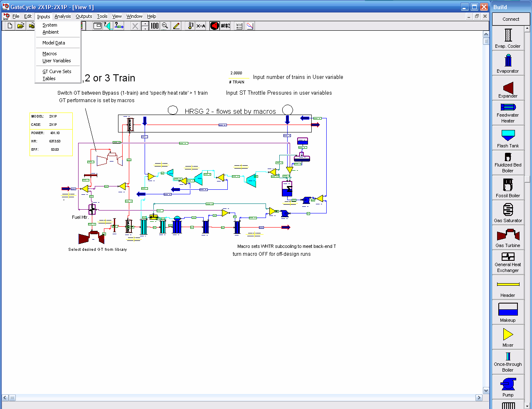Viewport: 532px width, 409px height.
Task: Click canvas horizontal scrollbar left arrow
Action: pos(5,397)
